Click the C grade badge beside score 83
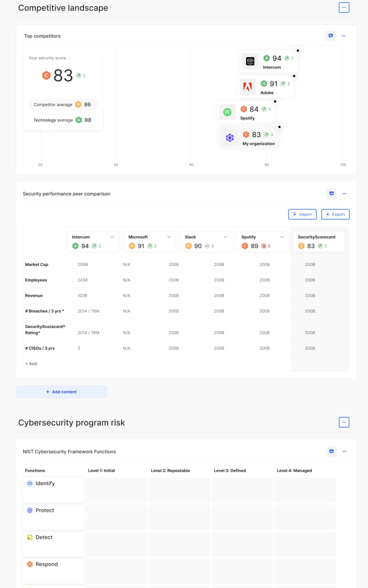This screenshot has width=368, height=588. coord(46,75)
